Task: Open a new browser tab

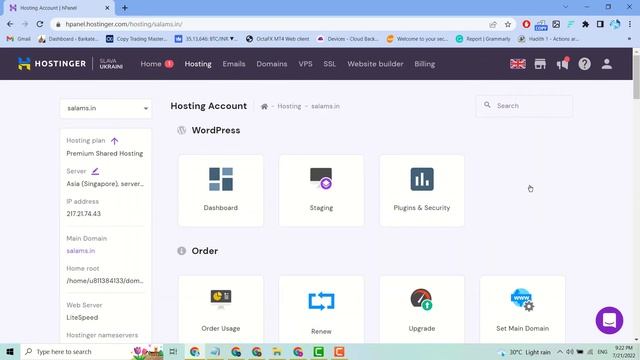Action: tap(125, 8)
